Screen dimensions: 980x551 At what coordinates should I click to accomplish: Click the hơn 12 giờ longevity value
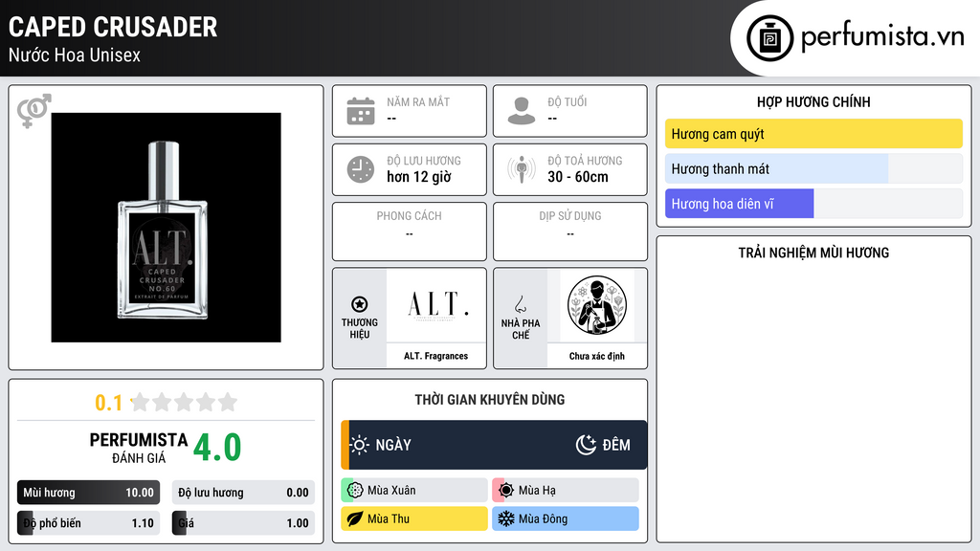[419, 177]
